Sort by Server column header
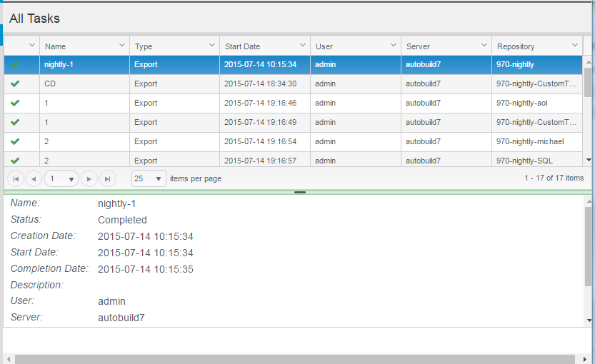This screenshot has width=595, height=364. click(418, 46)
